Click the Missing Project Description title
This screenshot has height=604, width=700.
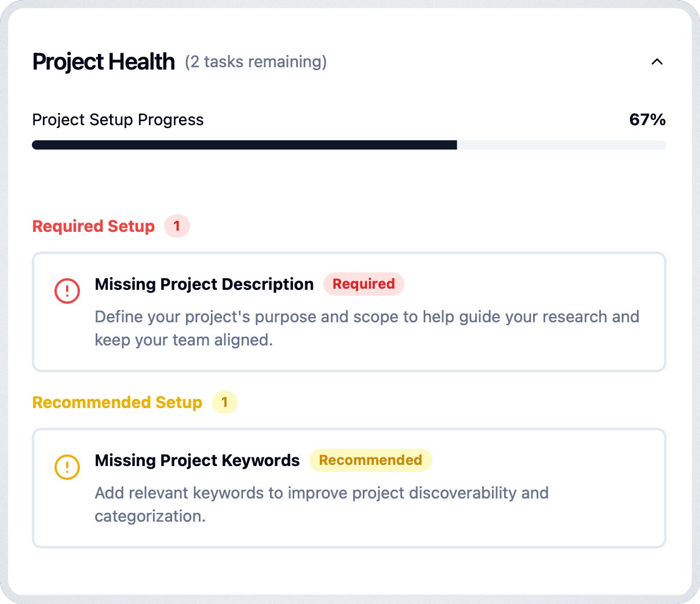click(x=204, y=284)
